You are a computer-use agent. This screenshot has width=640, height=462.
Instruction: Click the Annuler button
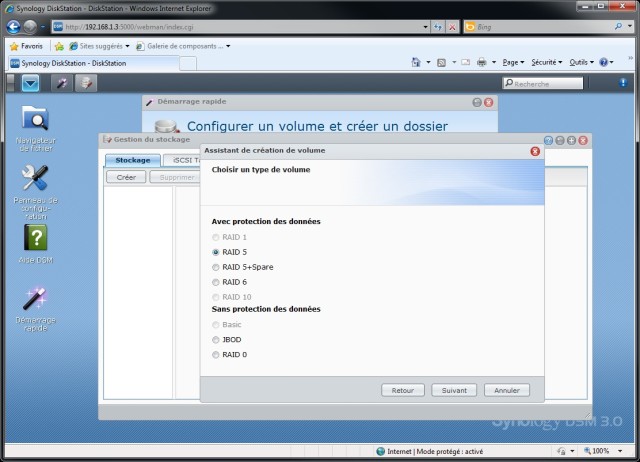(x=507, y=391)
